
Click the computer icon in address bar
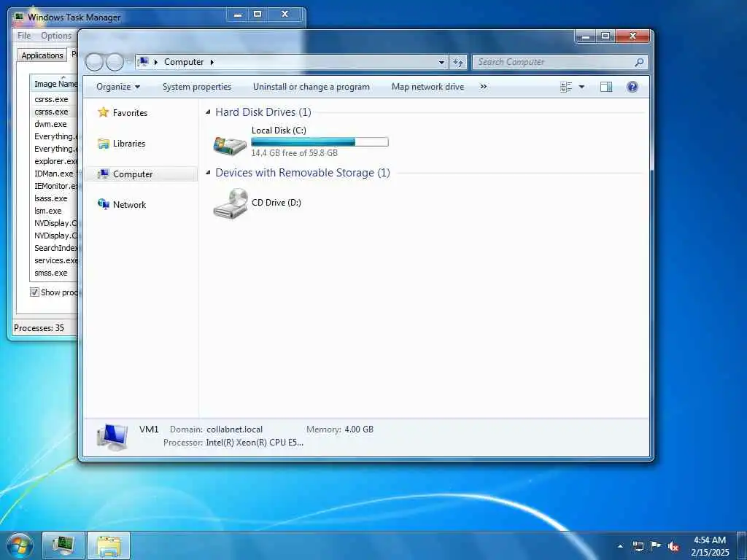coord(143,62)
